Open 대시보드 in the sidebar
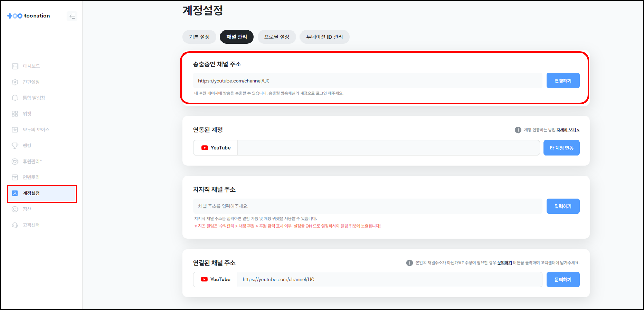 31,66
